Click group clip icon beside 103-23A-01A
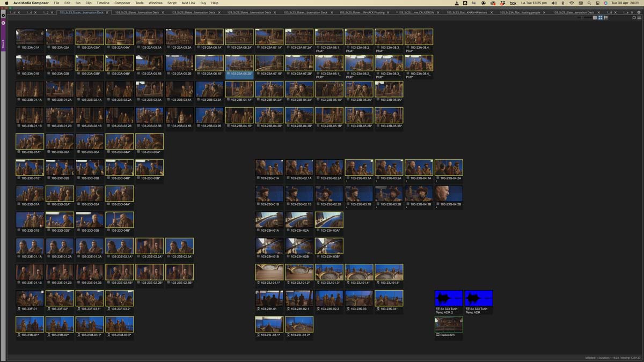The image size is (644, 362). (x=19, y=48)
